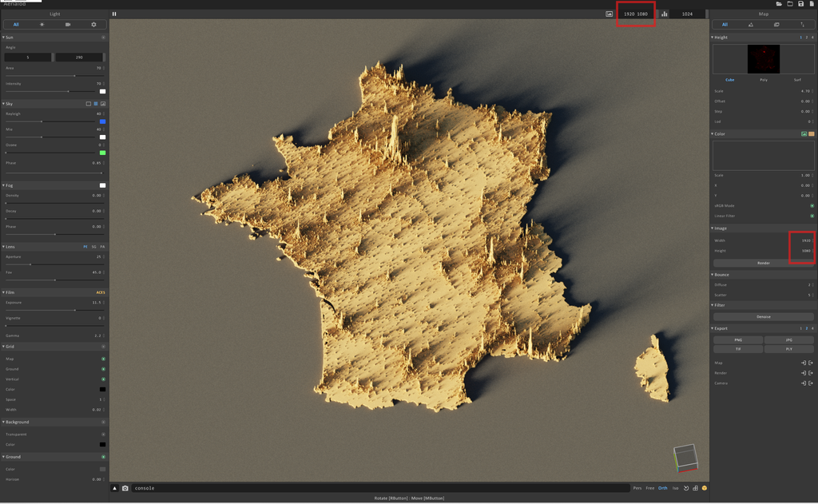The height and width of the screenshot is (504, 818).
Task: Toggle the Linear Filter option
Action: click(812, 216)
